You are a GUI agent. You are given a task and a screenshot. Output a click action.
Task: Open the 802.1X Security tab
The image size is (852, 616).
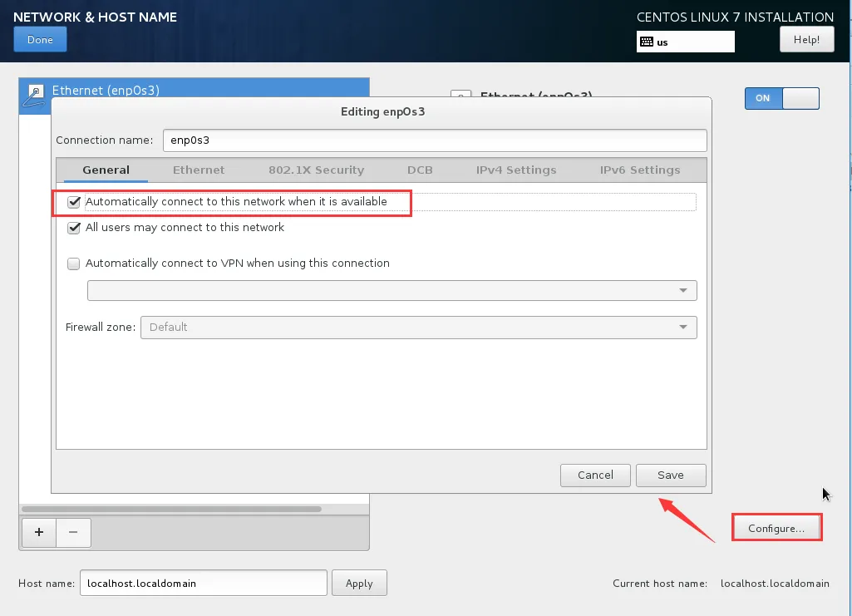316,170
